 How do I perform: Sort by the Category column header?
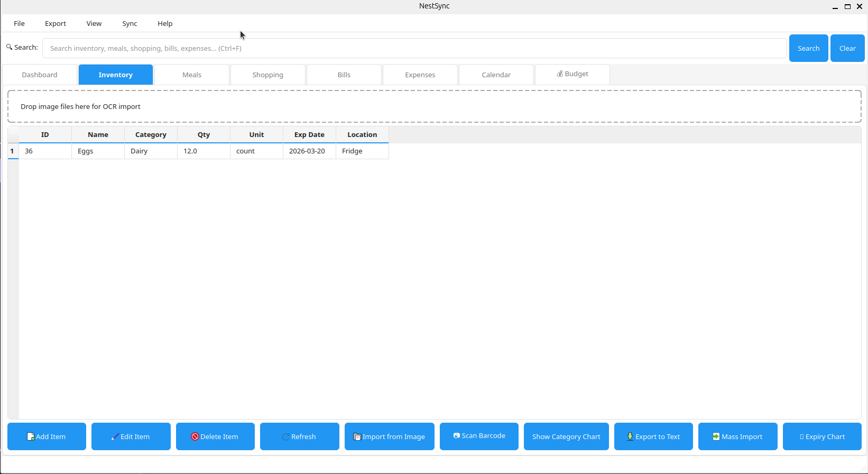[x=151, y=134]
